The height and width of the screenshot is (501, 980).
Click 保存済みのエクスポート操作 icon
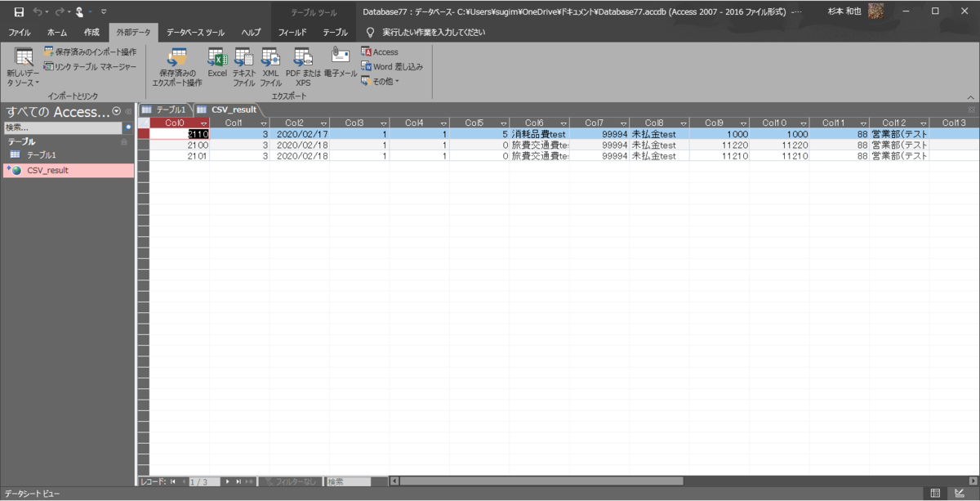176,67
